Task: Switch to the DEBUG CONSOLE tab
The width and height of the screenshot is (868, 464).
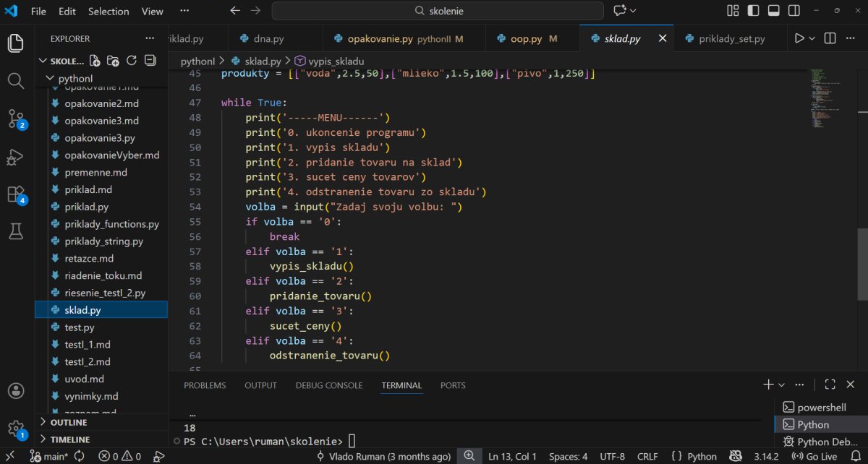Action: click(329, 385)
